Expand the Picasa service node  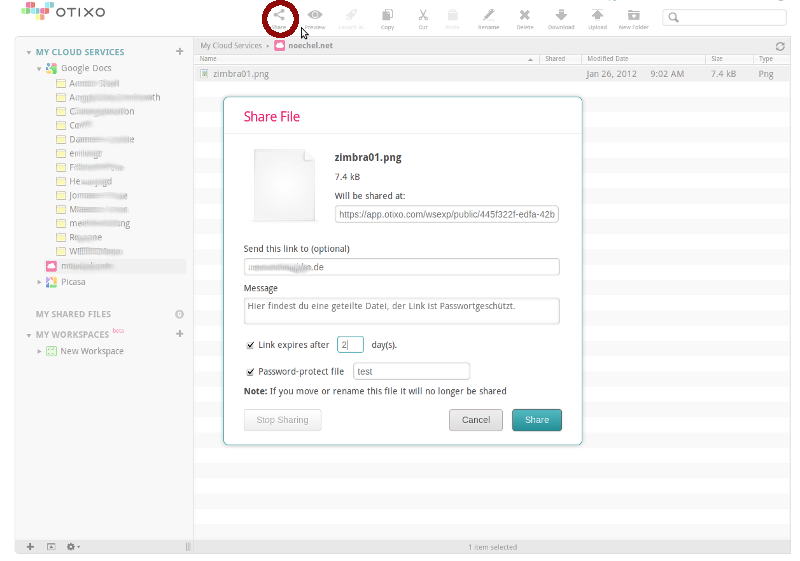(40, 283)
